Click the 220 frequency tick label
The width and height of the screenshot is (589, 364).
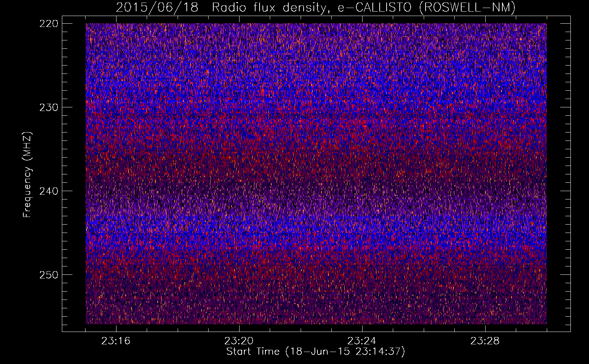pyautogui.click(x=48, y=24)
